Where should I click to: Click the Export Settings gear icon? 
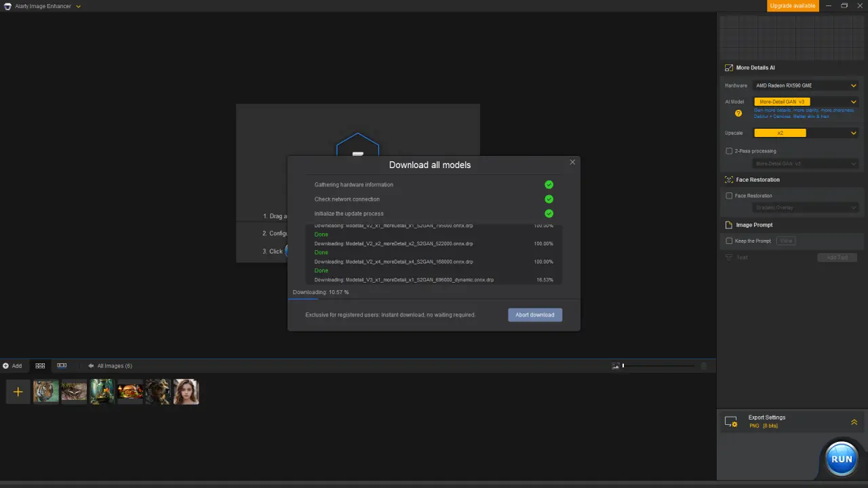731,422
